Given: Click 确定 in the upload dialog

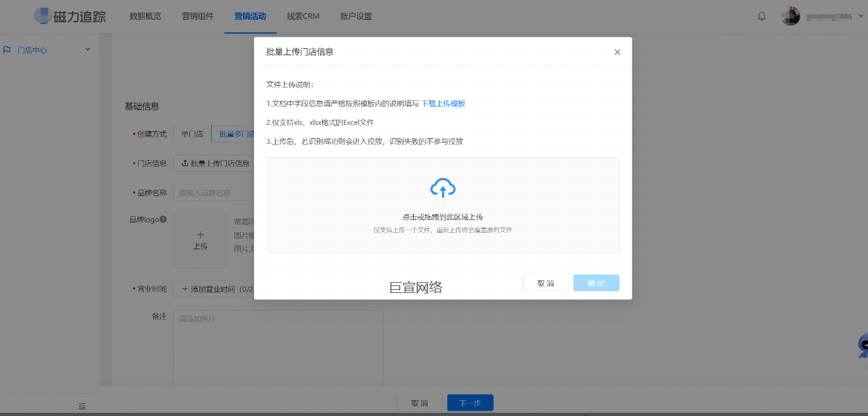Looking at the screenshot, I should coord(596,283).
